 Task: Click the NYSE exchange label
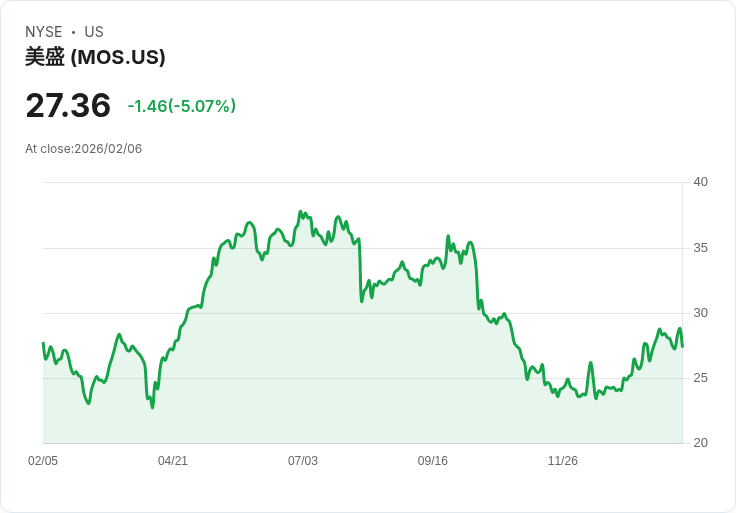coord(43,32)
